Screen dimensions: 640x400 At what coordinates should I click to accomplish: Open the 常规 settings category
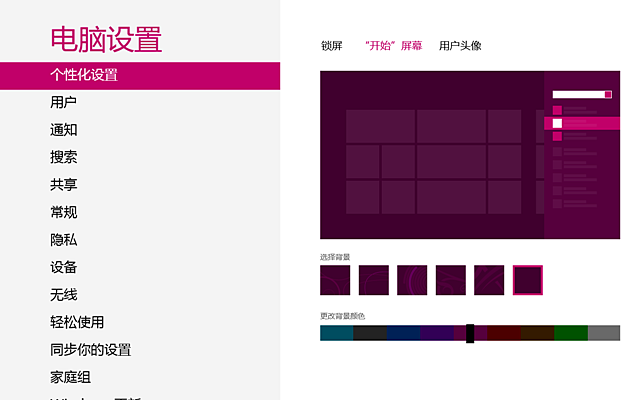click(x=63, y=212)
